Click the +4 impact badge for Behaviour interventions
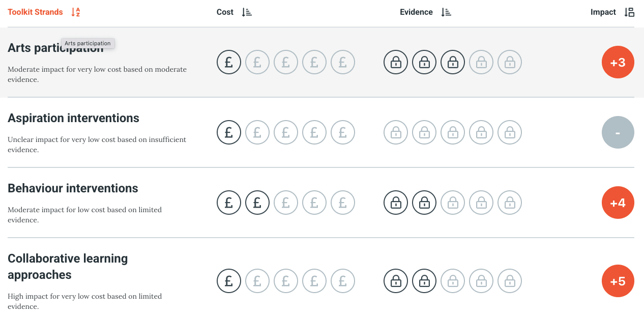 click(618, 203)
